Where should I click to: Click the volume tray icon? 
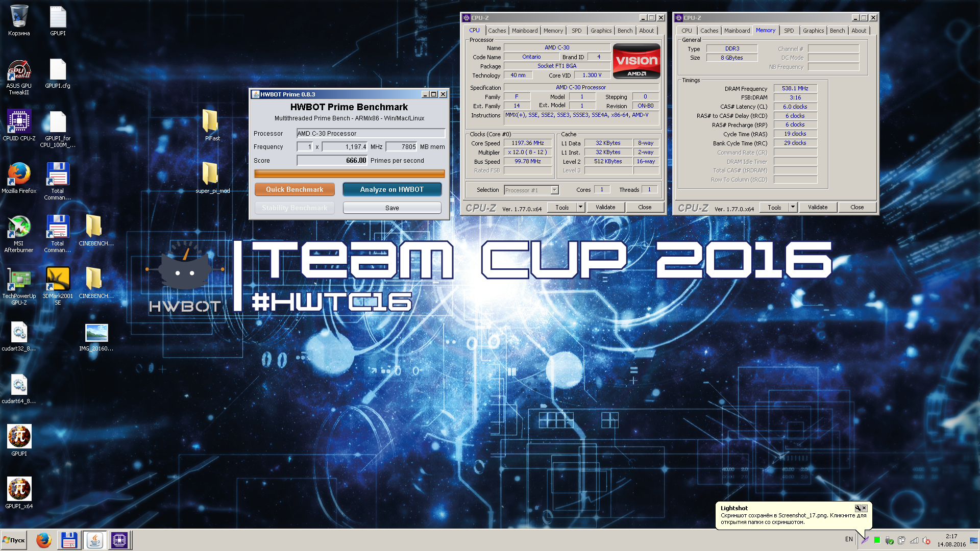point(926,540)
